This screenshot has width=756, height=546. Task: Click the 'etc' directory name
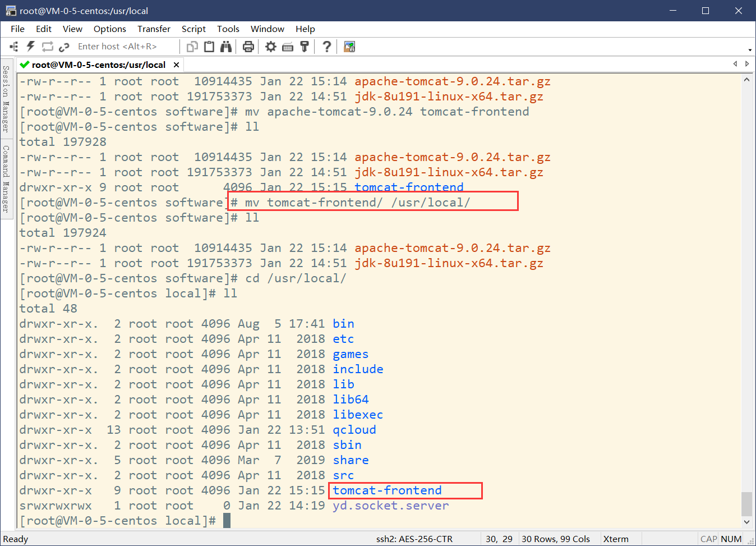pyautogui.click(x=343, y=339)
